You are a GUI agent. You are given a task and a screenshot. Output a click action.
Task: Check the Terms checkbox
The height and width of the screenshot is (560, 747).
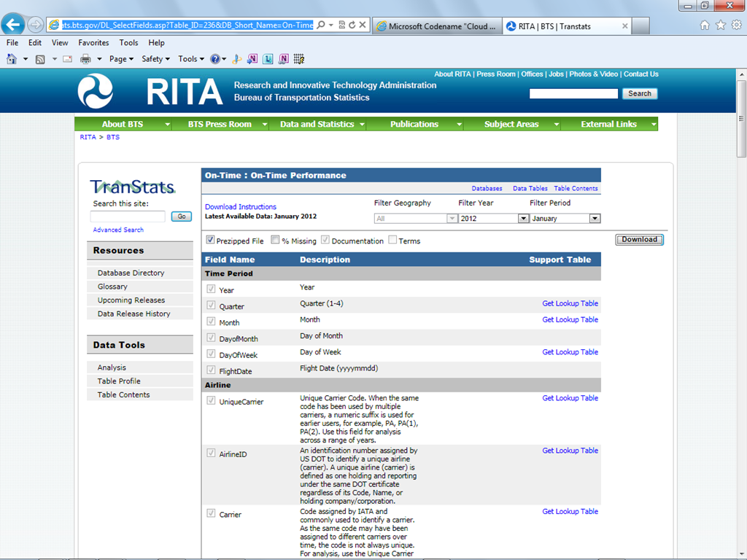pos(392,240)
